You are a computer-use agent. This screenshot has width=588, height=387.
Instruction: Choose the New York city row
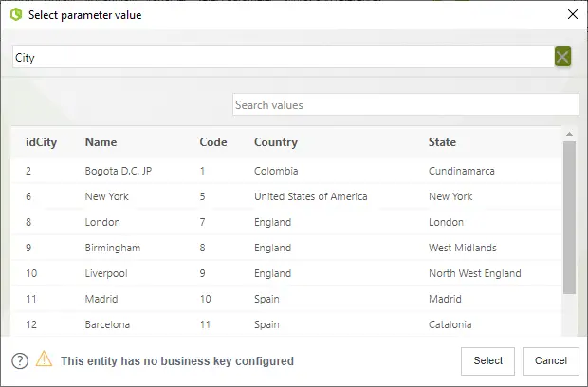point(286,196)
